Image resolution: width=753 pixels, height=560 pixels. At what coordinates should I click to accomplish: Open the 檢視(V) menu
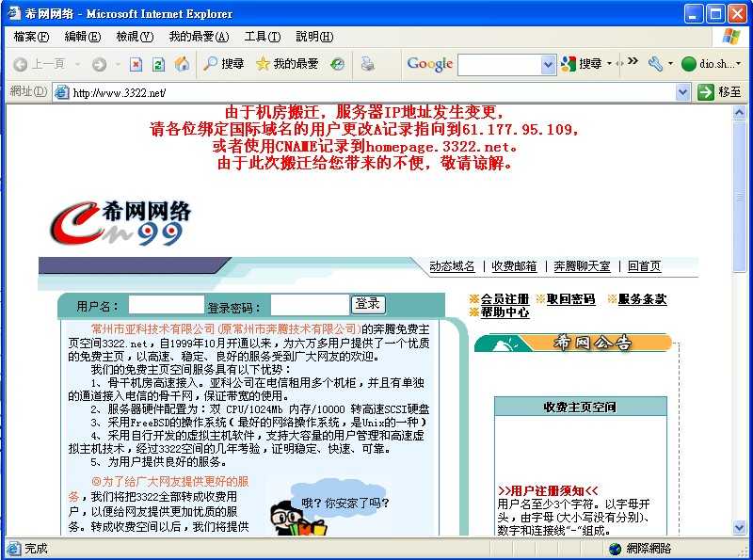[135, 37]
